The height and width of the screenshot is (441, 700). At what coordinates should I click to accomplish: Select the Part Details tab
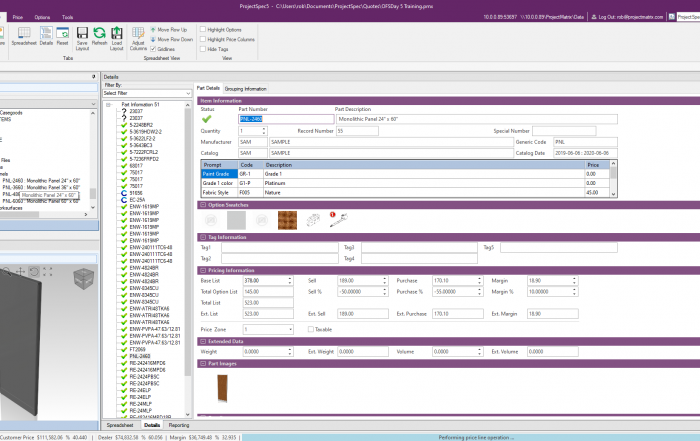click(x=208, y=88)
